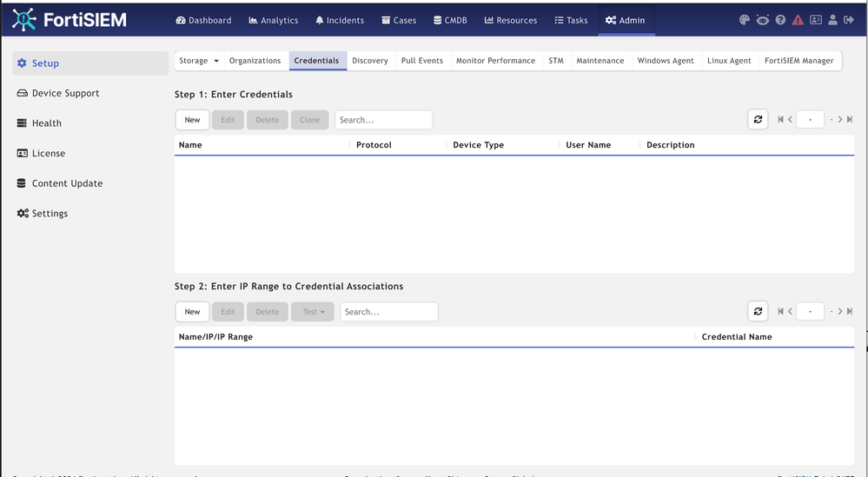The image size is (868, 477).
Task: Click the logout arrow icon
Action: 849,20
